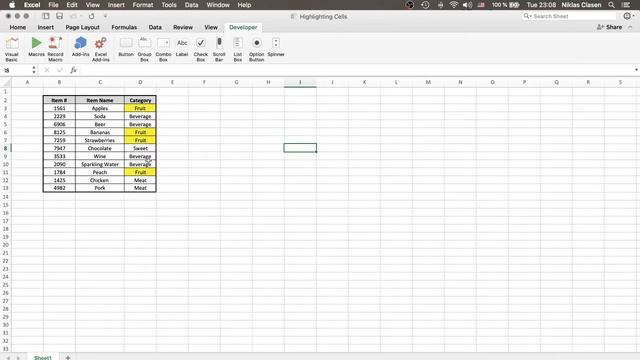Image resolution: width=640 pixels, height=360 pixels.
Task: Insert a List Box control
Action: click(x=238, y=49)
